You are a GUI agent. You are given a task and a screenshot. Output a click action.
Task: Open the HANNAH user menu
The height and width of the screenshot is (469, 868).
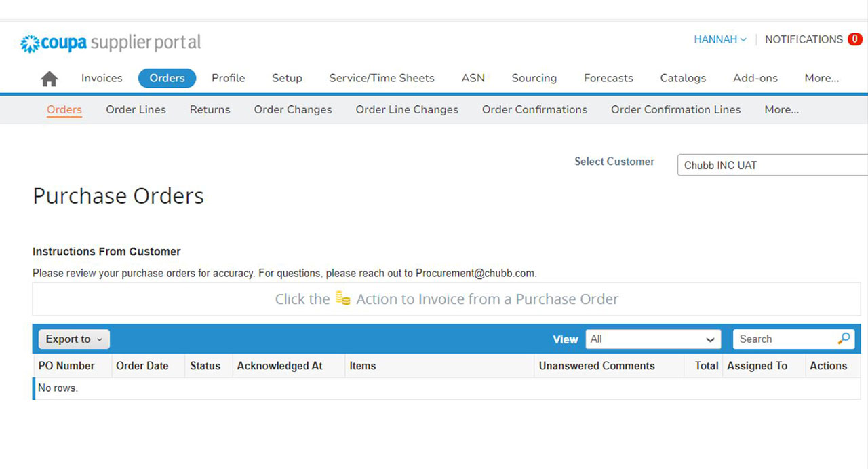[x=719, y=39]
